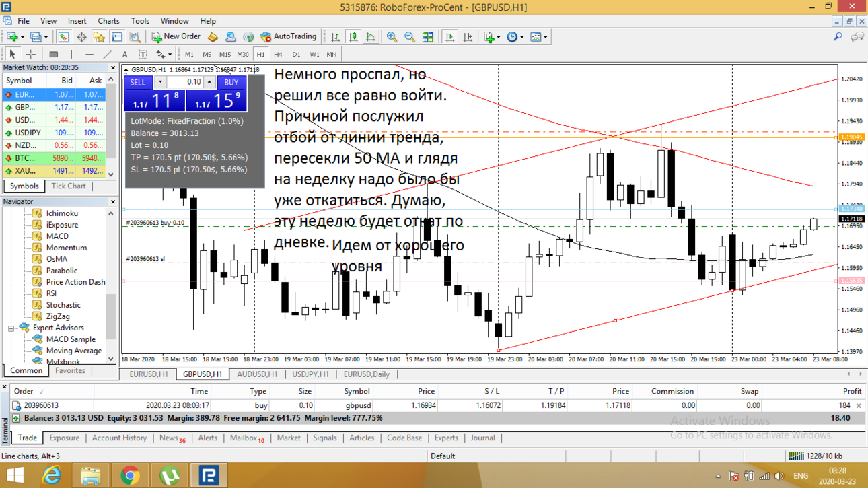Open Google Chrome from the taskbar
The height and width of the screenshot is (488, 868).
130,475
